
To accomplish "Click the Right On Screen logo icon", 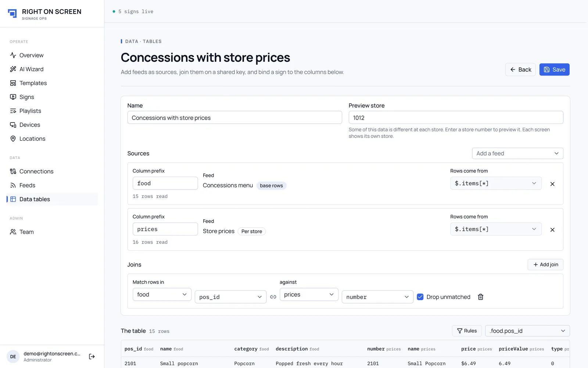I will pyautogui.click(x=12, y=14).
